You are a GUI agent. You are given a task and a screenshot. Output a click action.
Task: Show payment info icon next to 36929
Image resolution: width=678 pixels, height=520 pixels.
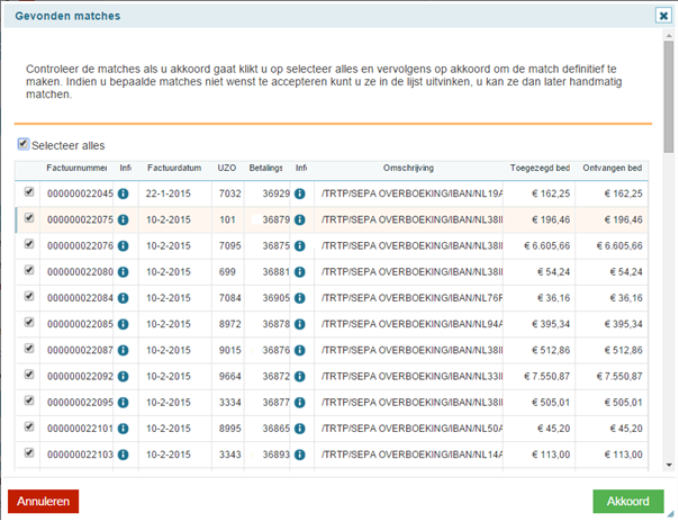tap(300, 194)
